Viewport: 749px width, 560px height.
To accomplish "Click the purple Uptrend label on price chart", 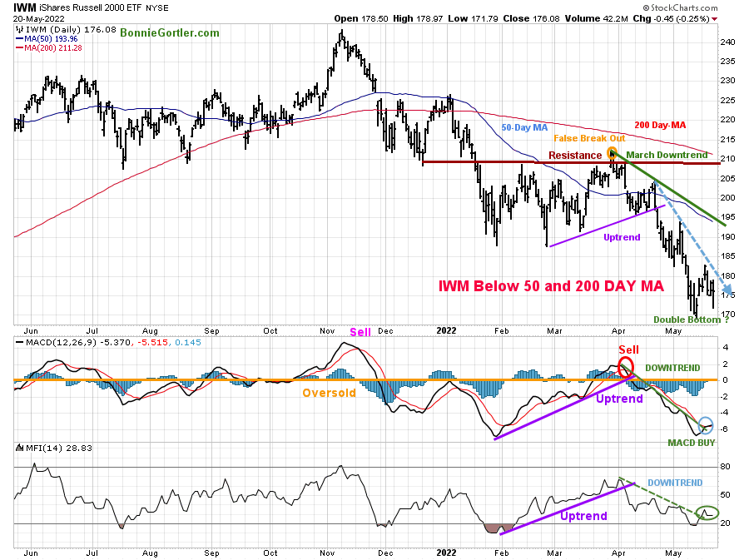I will 622,237.
